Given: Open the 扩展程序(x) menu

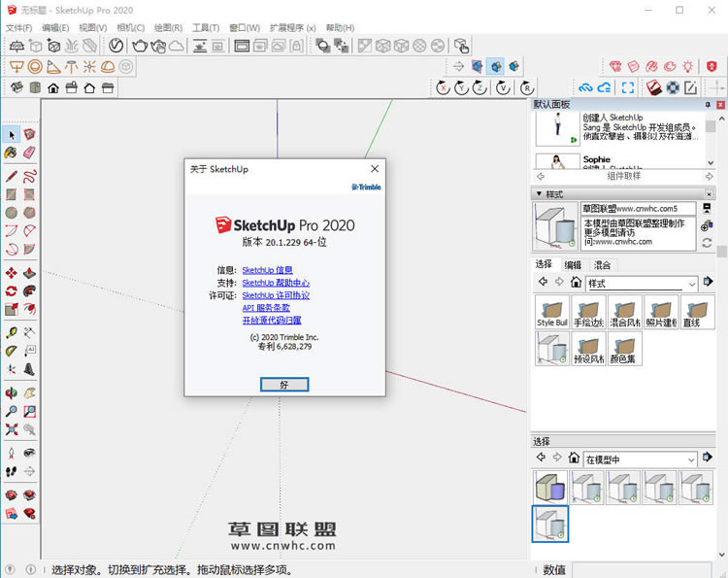Looking at the screenshot, I should (293, 28).
